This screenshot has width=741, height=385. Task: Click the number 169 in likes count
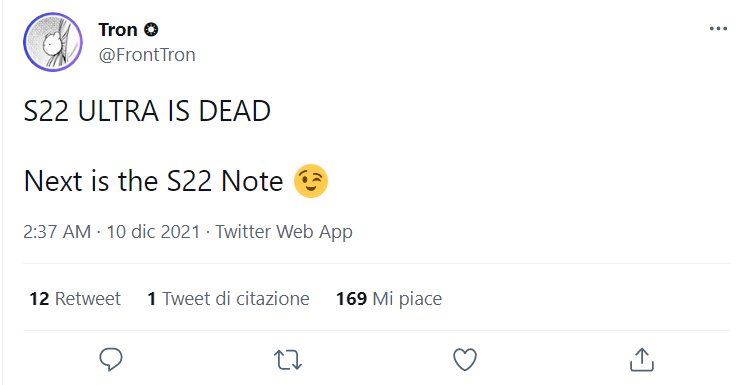pyautogui.click(x=351, y=299)
